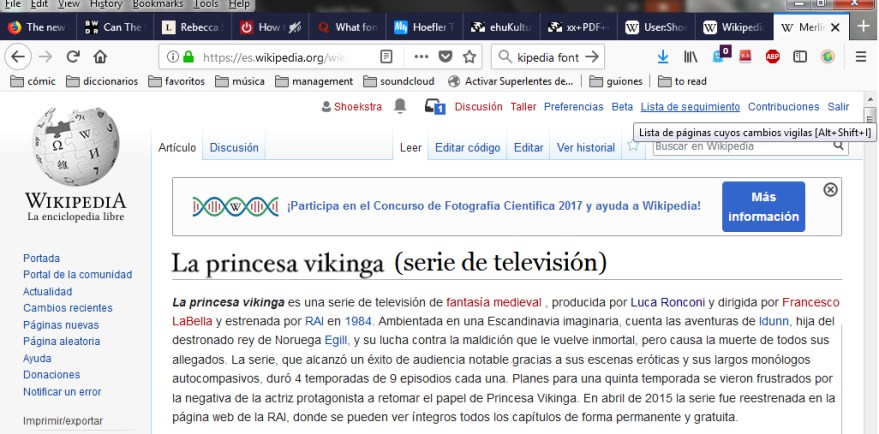This screenshot has height=434, width=879.
Task: Open the History menu
Action: click(105, 4)
